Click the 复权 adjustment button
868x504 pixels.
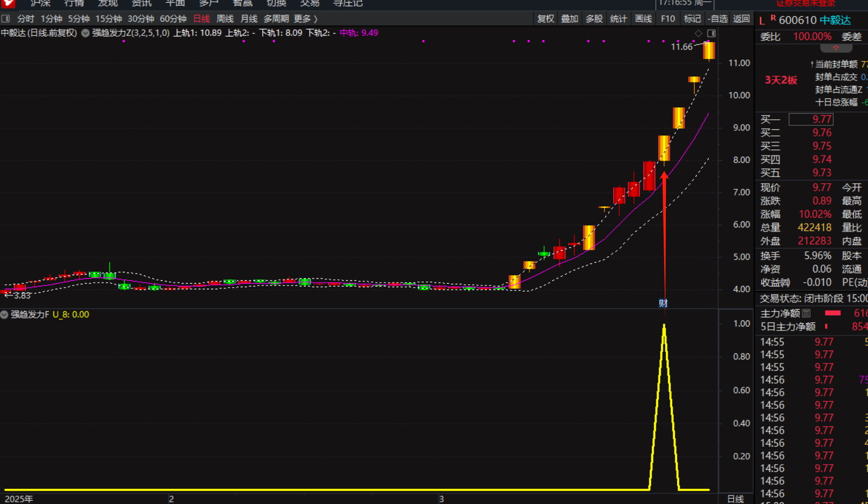545,19
